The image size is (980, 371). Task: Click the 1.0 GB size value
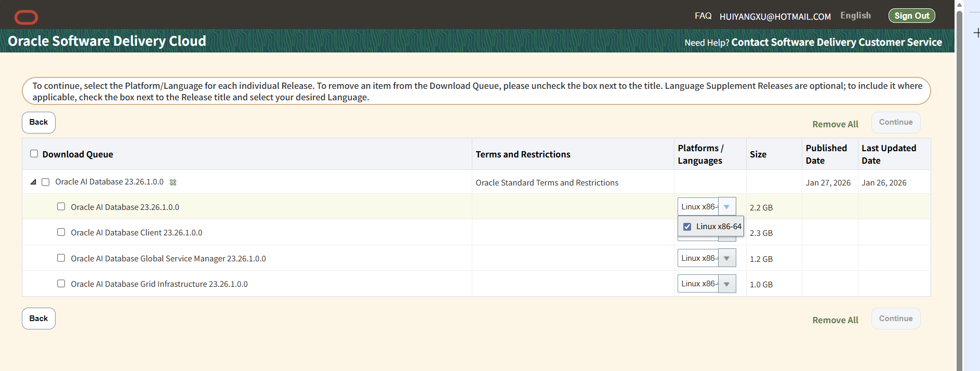click(x=761, y=285)
